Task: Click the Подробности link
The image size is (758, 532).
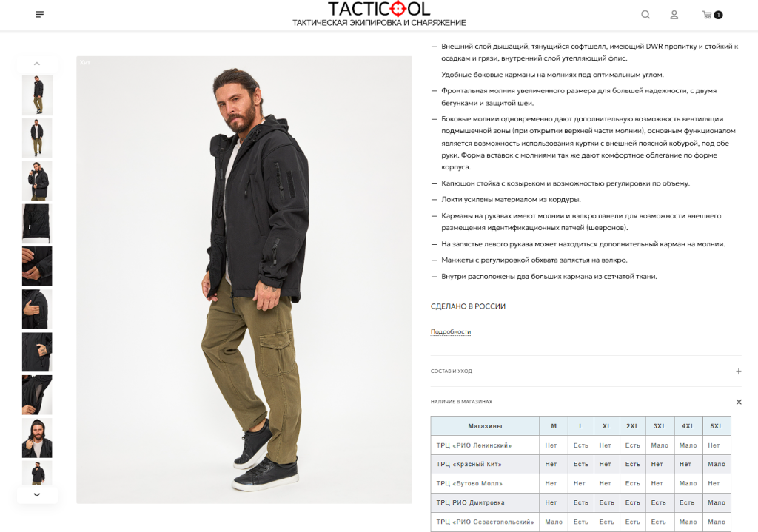Action: pos(451,332)
